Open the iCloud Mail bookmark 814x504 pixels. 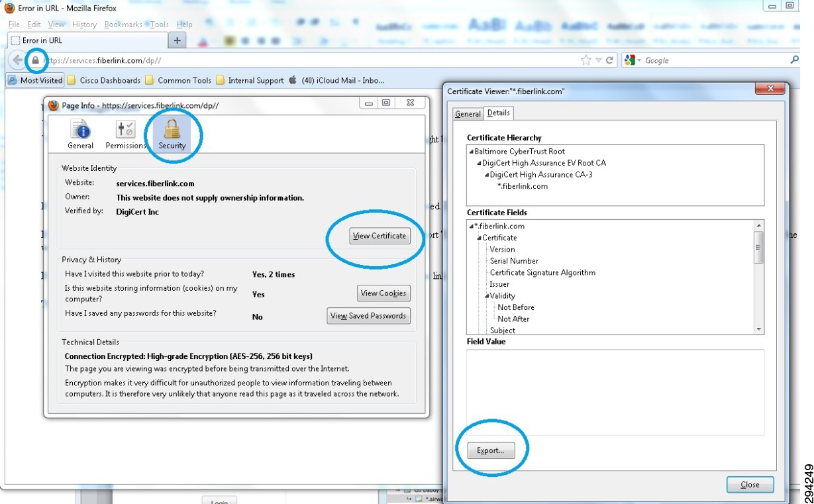pos(336,80)
